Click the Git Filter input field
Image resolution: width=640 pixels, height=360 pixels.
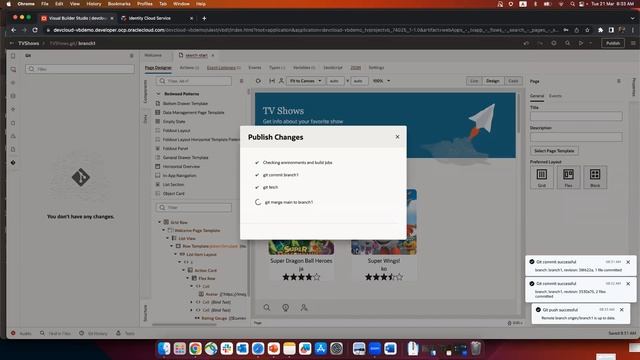80,69
